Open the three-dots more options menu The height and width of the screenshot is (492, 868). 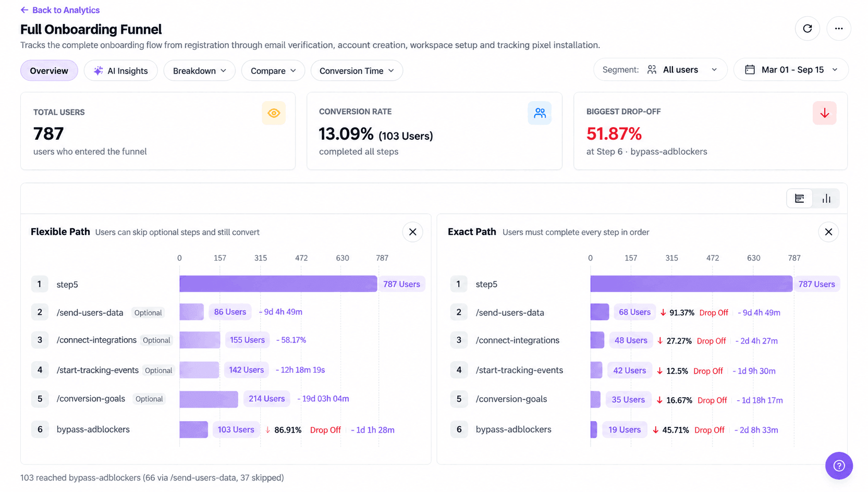838,29
